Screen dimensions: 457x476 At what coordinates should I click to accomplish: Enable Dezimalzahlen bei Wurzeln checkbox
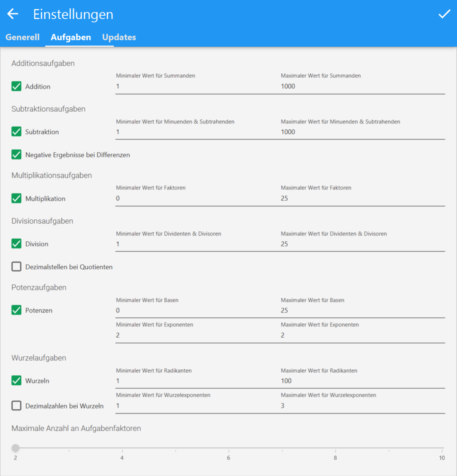(x=16, y=406)
